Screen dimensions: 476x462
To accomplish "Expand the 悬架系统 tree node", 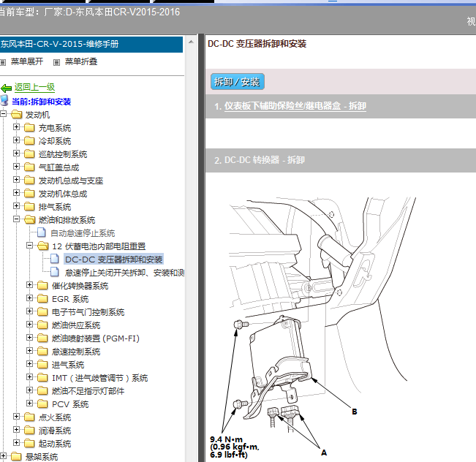I will [3, 455].
